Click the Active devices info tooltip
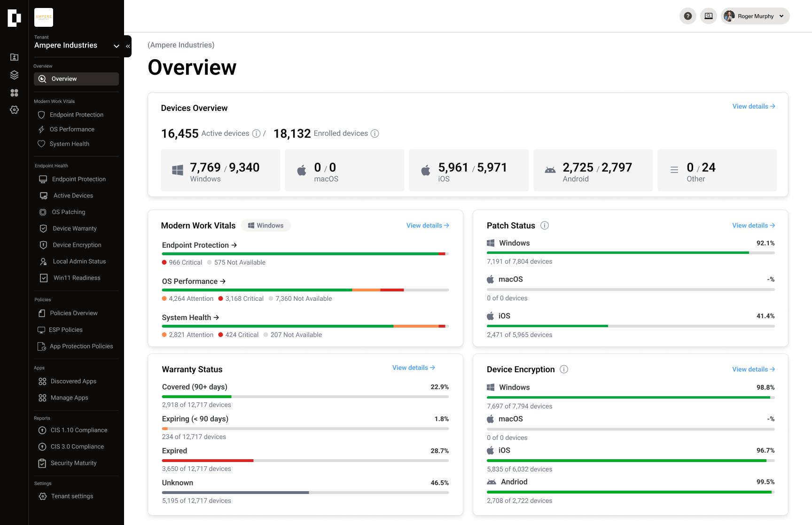Image resolution: width=812 pixels, height=525 pixels. [x=256, y=133]
